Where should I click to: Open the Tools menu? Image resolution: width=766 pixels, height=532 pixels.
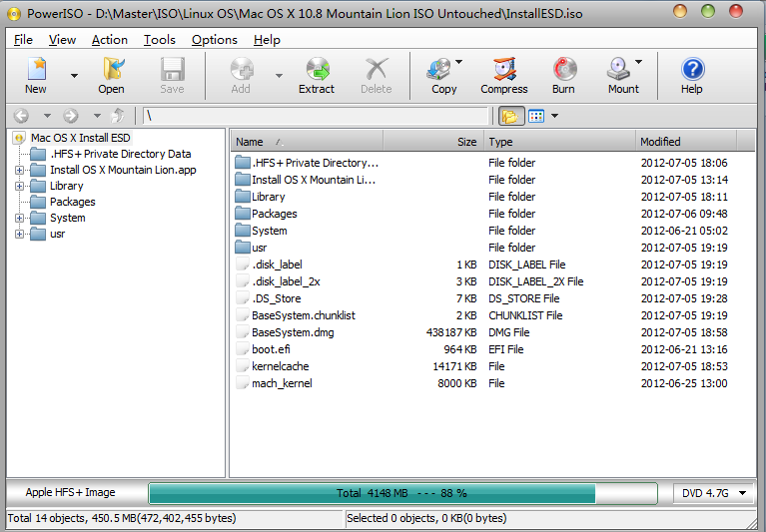point(159,40)
